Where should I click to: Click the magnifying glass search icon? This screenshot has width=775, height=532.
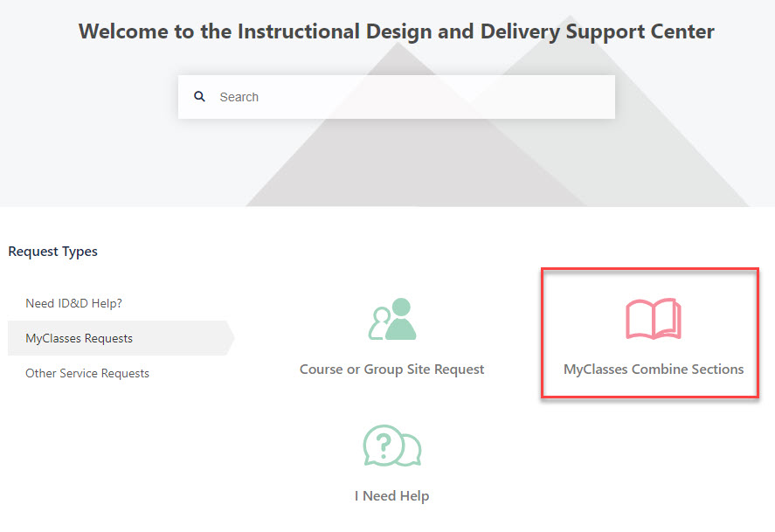200,96
